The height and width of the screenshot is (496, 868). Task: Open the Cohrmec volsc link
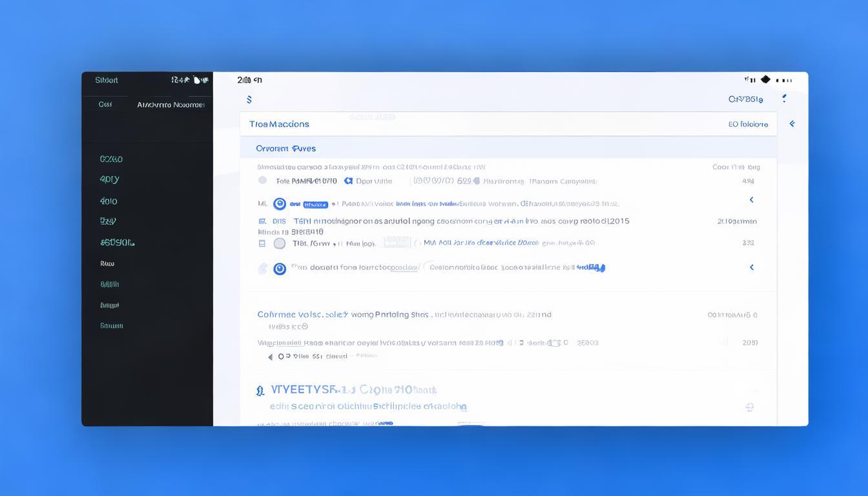302,315
